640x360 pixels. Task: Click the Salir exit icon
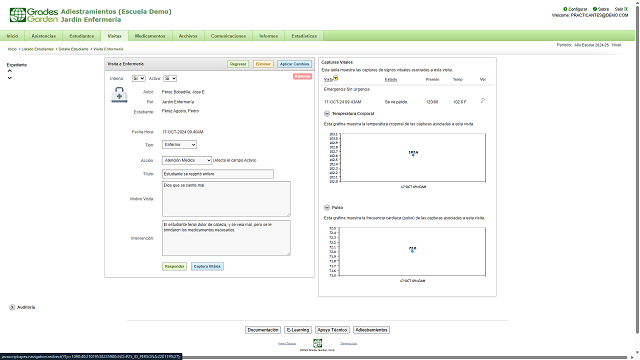[x=626, y=9]
